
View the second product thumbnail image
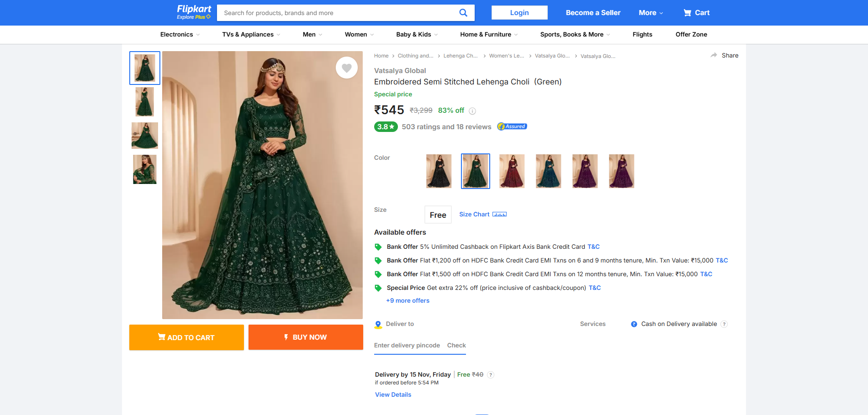[145, 102]
